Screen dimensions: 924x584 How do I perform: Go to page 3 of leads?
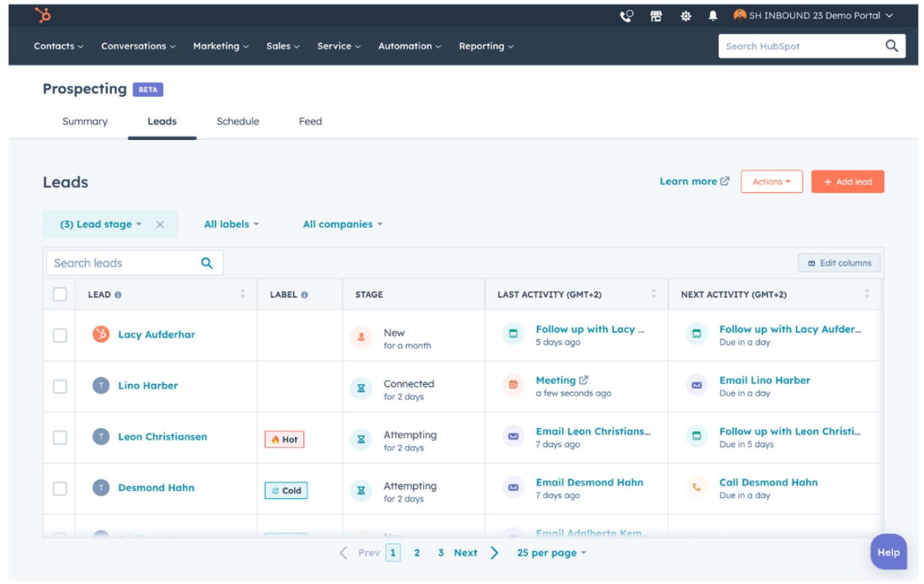[x=441, y=553]
